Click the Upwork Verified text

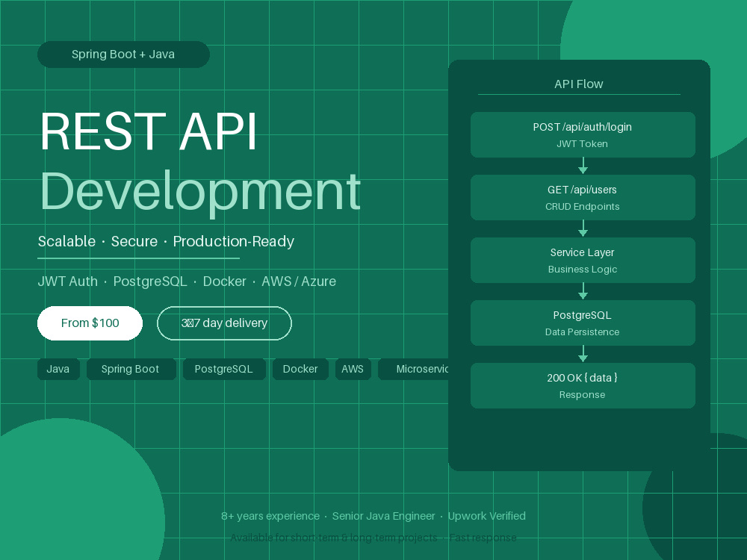tap(487, 516)
